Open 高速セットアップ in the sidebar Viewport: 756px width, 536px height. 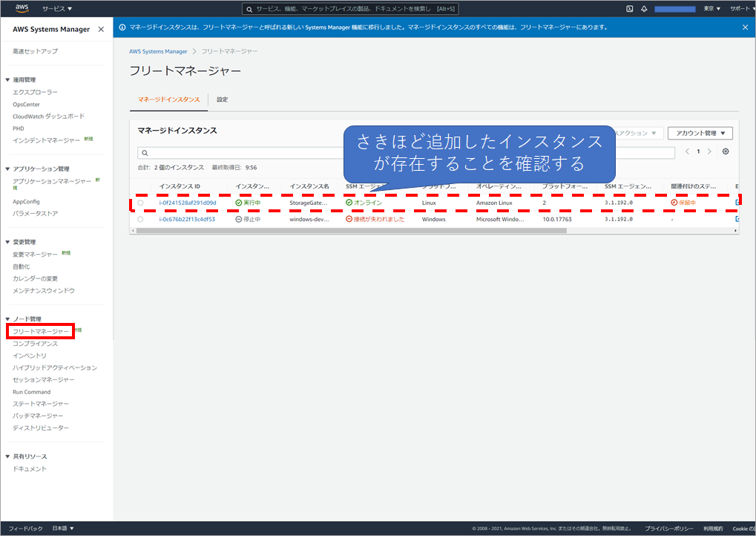tap(35, 51)
